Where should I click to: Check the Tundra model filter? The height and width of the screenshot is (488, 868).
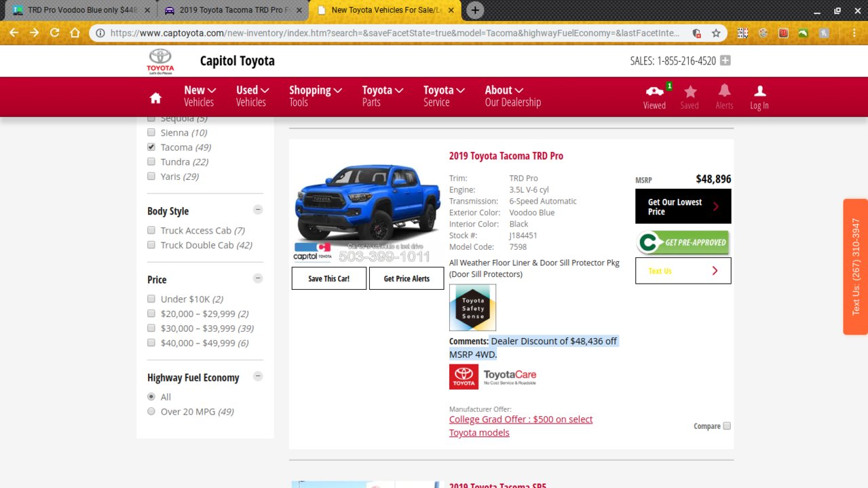(151, 162)
